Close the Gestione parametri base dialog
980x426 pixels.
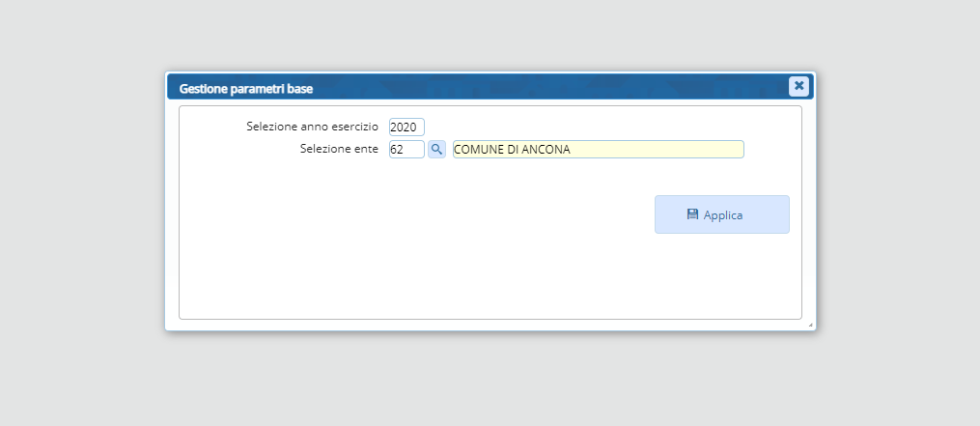point(798,86)
